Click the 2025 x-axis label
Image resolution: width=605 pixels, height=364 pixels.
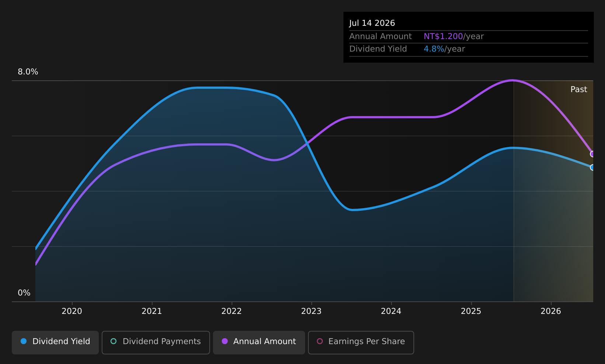coord(471,311)
